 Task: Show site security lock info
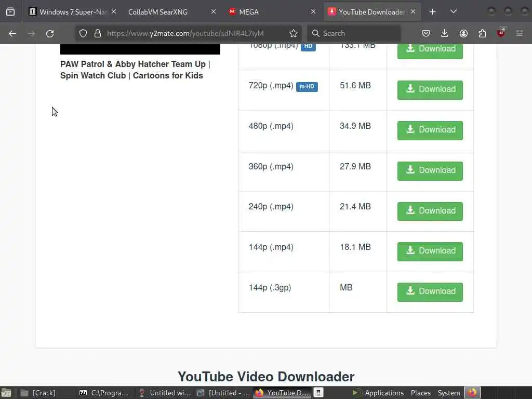98,33
